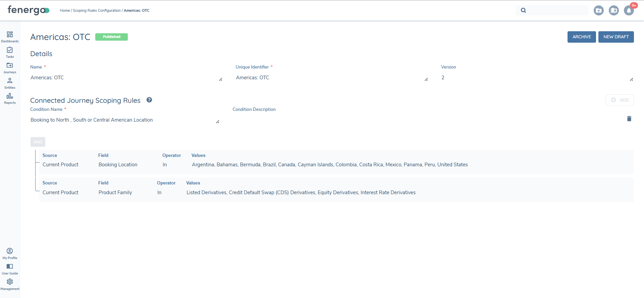Click the second folder icon next to the bell
644x298 pixels.
pos(613,10)
